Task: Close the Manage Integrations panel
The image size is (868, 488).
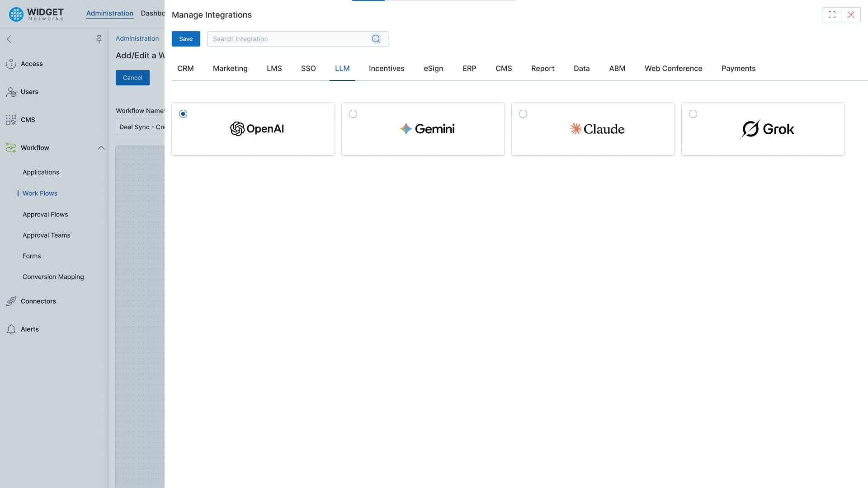Action: [851, 15]
